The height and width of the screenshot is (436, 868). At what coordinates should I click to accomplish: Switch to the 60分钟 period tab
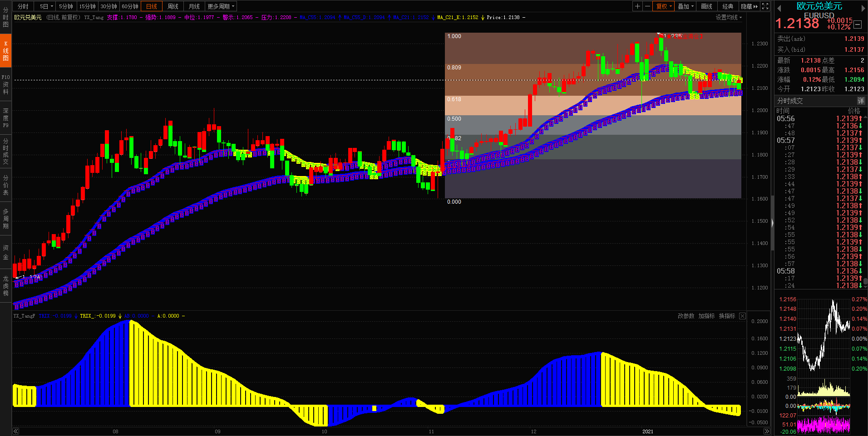(x=130, y=6)
